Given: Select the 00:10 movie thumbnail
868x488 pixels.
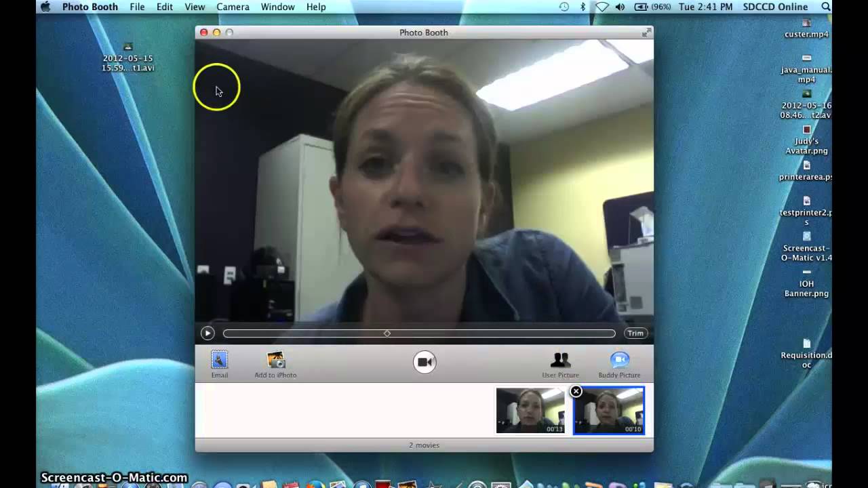Looking at the screenshot, I should pyautogui.click(x=609, y=410).
